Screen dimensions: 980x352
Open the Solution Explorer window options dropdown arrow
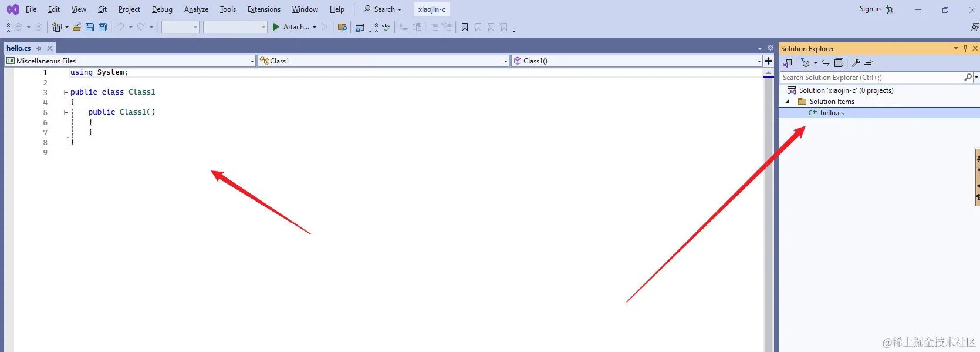(x=956, y=48)
